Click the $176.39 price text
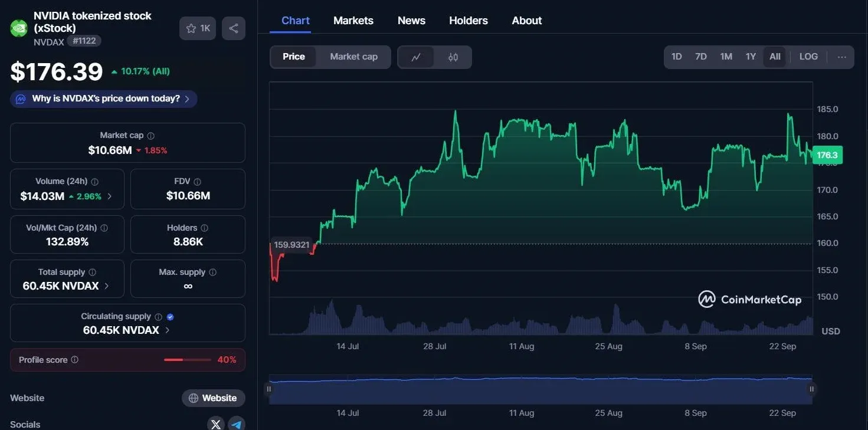This screenshot has height=430, width=868. 57,72
